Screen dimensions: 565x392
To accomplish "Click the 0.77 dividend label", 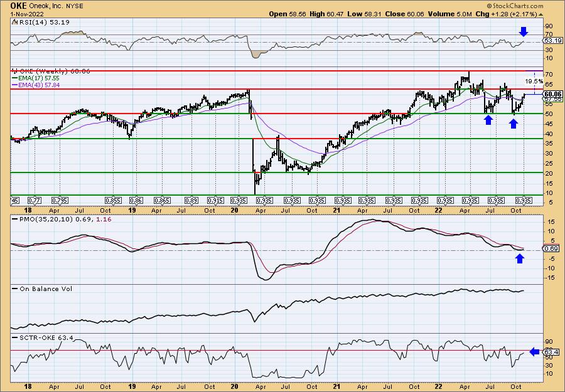I will pyautogui.click(x=35, y=201).
